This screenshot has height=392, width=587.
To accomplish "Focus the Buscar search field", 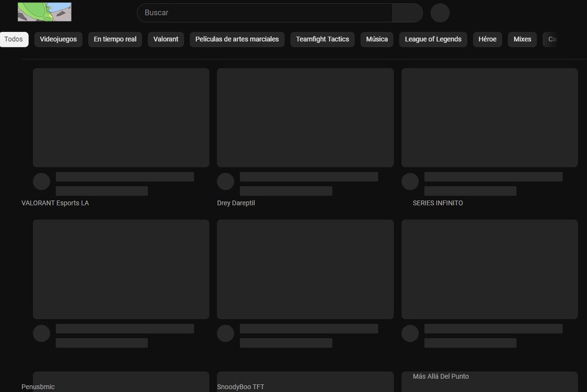I will tap(265, 13).
